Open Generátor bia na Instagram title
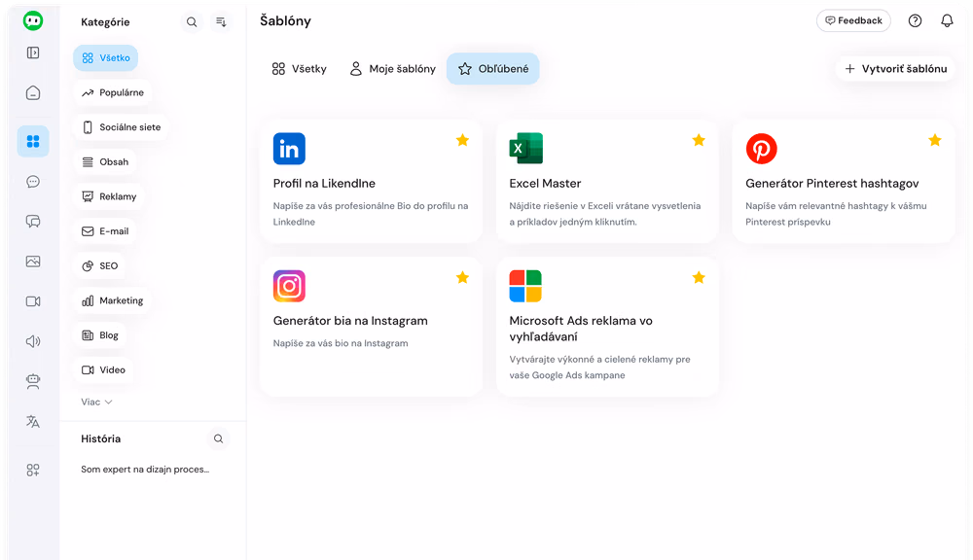 (350, 321)
